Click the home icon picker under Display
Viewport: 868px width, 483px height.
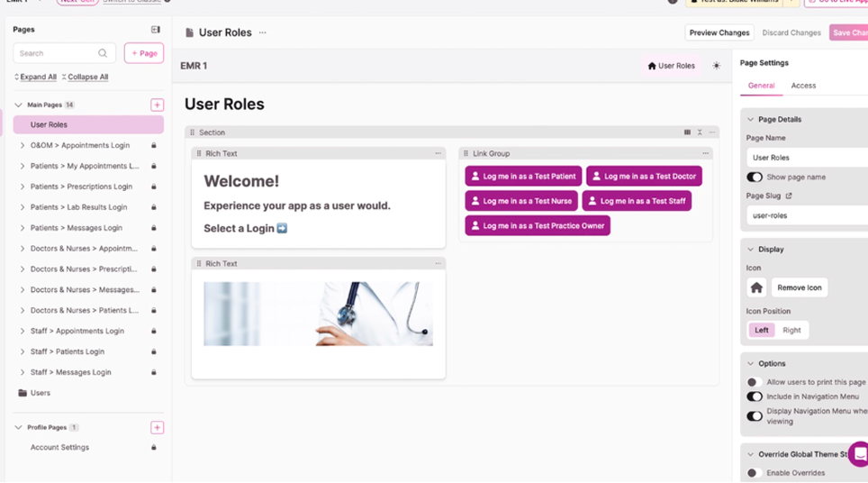coord(756,287)
